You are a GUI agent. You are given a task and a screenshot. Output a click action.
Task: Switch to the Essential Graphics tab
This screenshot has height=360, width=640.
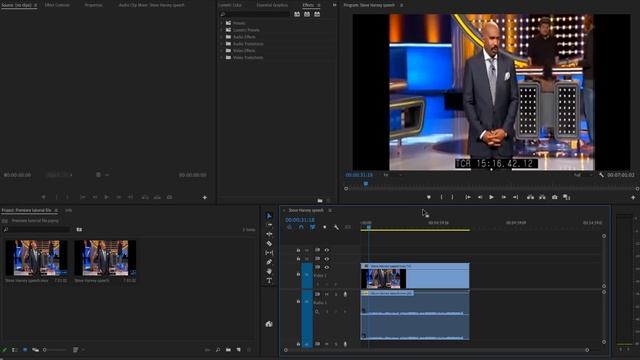[272, 5]
